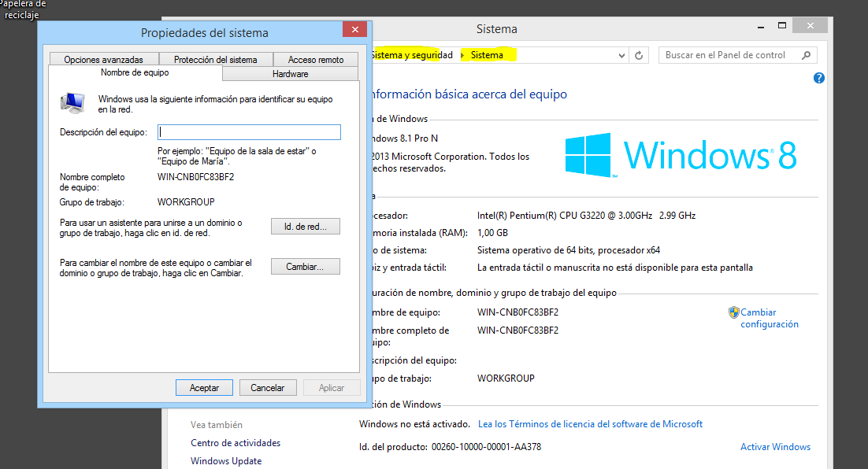Click the WIN-CNB0FC83BF2 name in the dialog
This screenshot has height=469, width=868.
pyautogui.click(x=195, y=177)
